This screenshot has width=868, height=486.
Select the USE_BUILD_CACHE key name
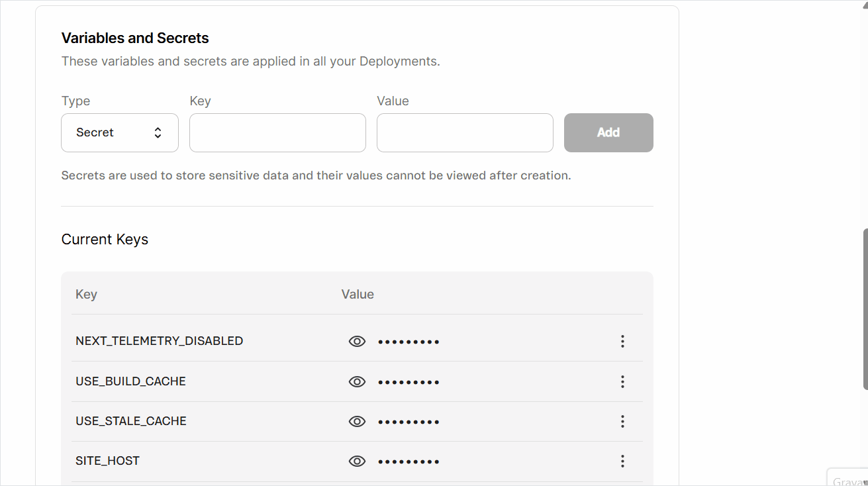point(130,381)
